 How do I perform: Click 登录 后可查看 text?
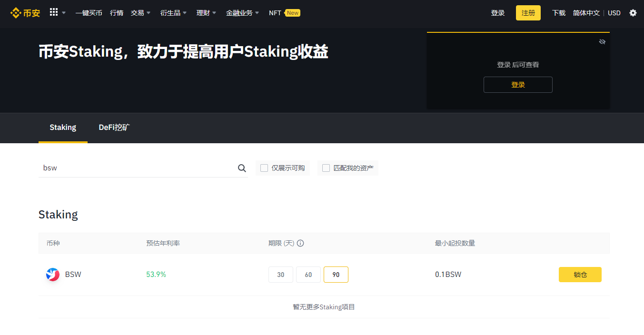tap(518, 65)
